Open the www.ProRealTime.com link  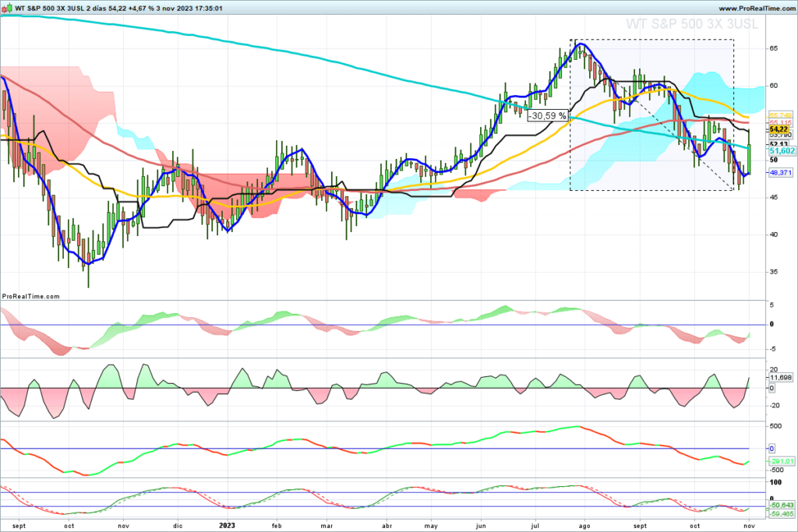757,8
